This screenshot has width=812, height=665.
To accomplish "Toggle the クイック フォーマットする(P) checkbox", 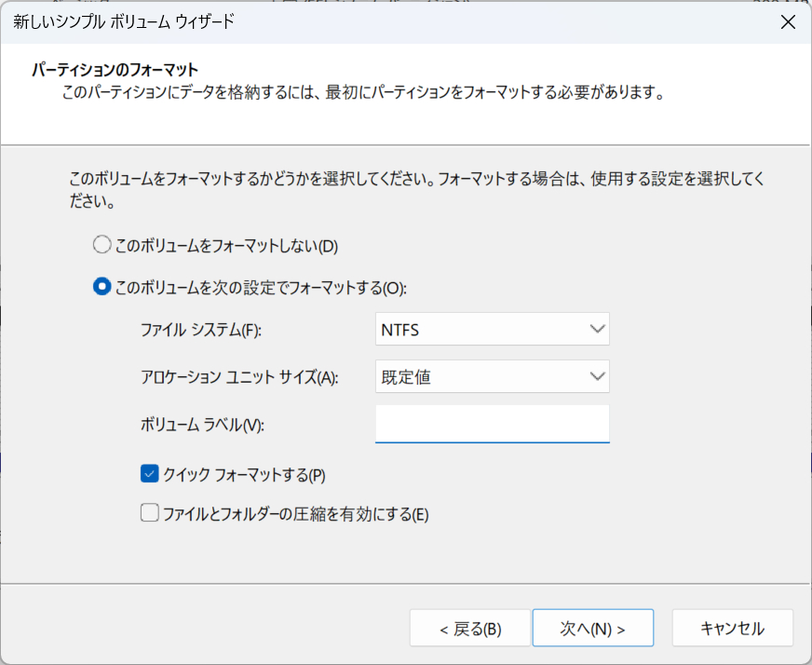I will pos(150,473).
